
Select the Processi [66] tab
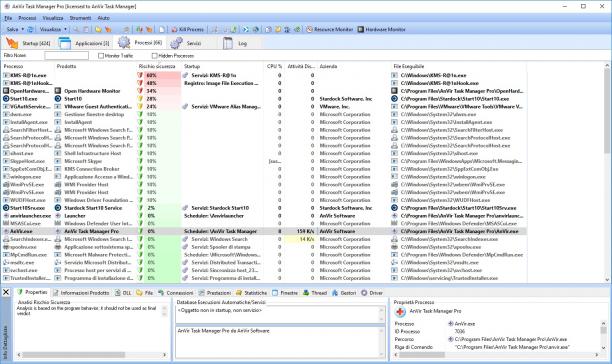click(140, 43)
